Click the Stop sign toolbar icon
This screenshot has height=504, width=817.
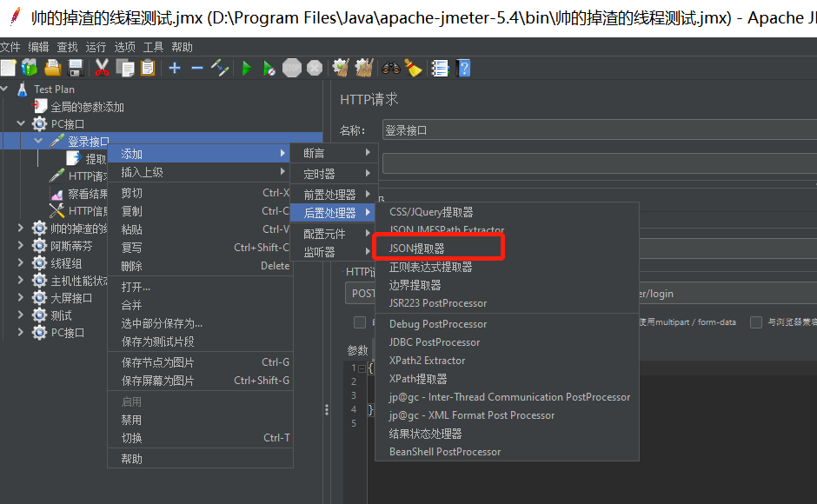coord(292,68)
